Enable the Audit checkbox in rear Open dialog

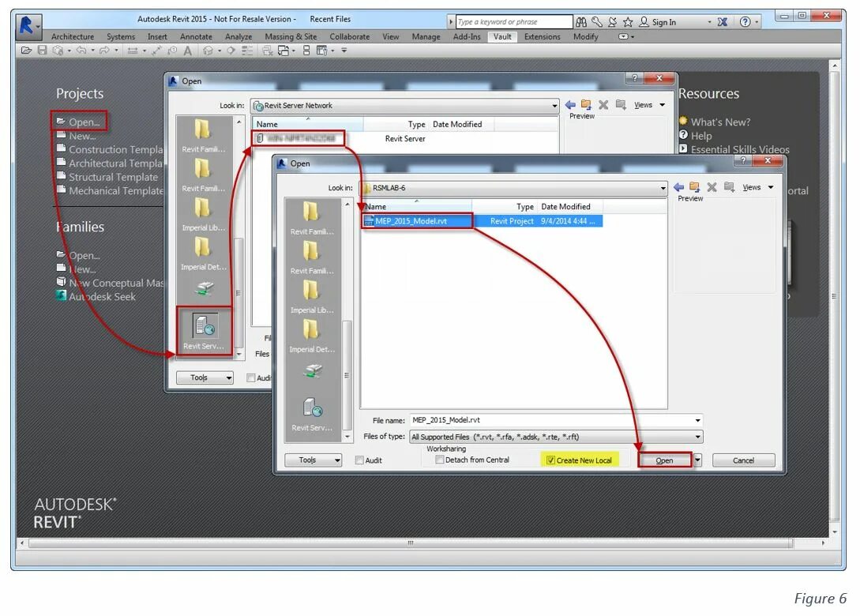coord(250,378)
